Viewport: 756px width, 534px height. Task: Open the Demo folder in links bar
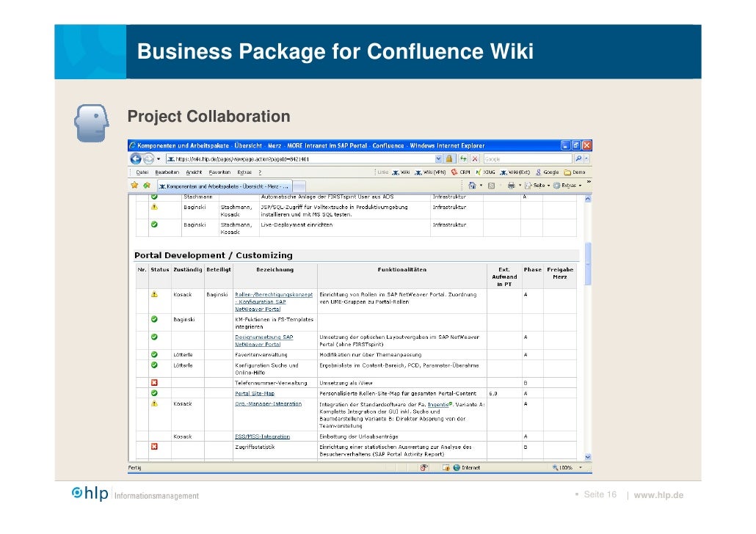(x=575, y=172)
